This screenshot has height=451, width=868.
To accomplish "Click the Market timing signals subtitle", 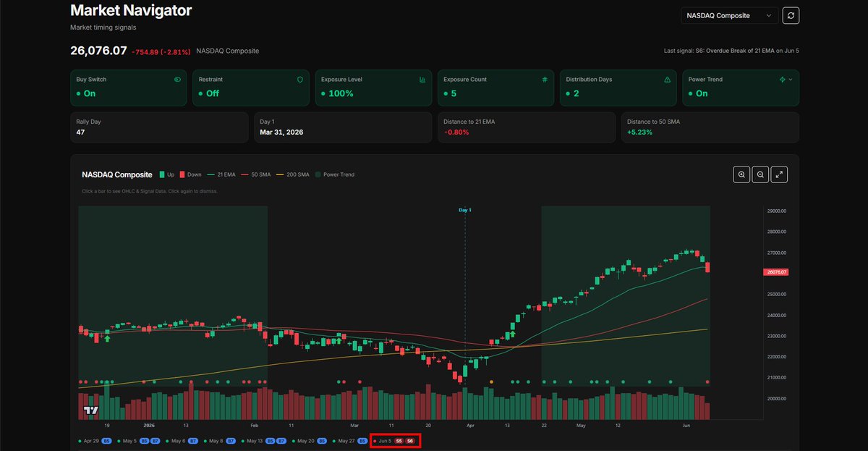I will (105, 28).
